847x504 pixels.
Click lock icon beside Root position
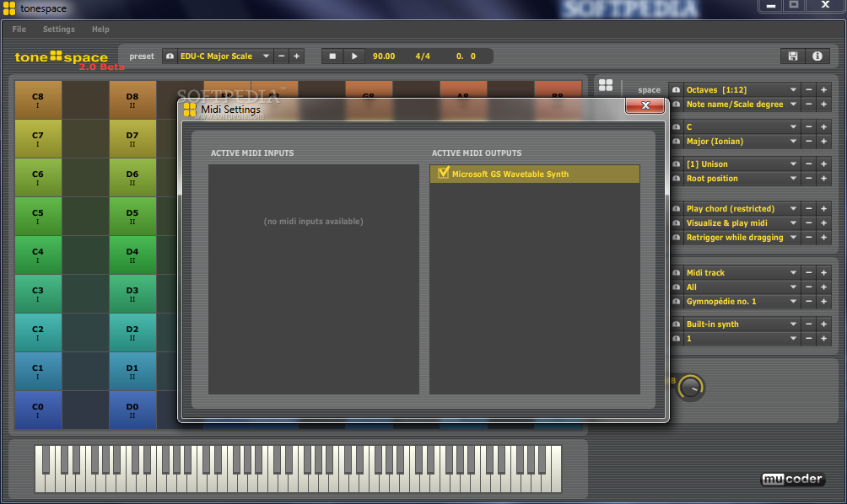pyautogui.click(x=676, y=179)
